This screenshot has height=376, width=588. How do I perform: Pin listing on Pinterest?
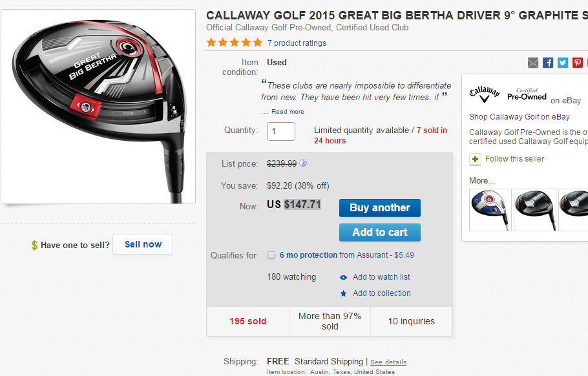click(578, 63)
